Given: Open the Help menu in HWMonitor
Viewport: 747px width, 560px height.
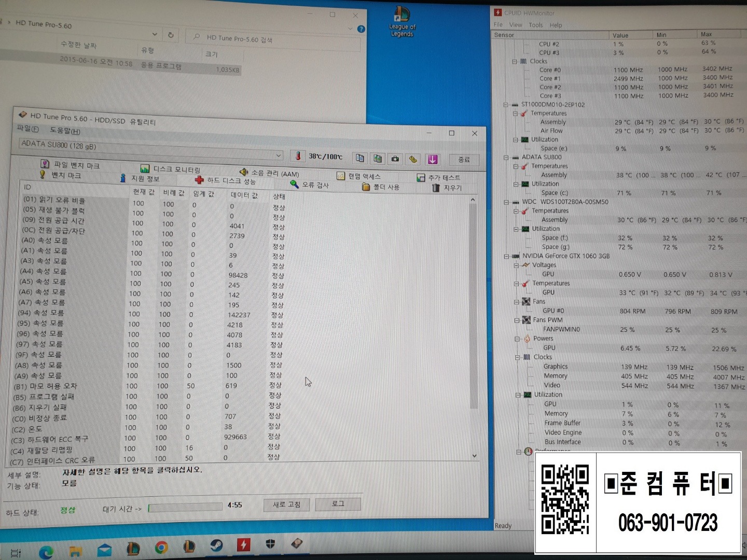Looking at the screenshot, I should pos(556,25).
